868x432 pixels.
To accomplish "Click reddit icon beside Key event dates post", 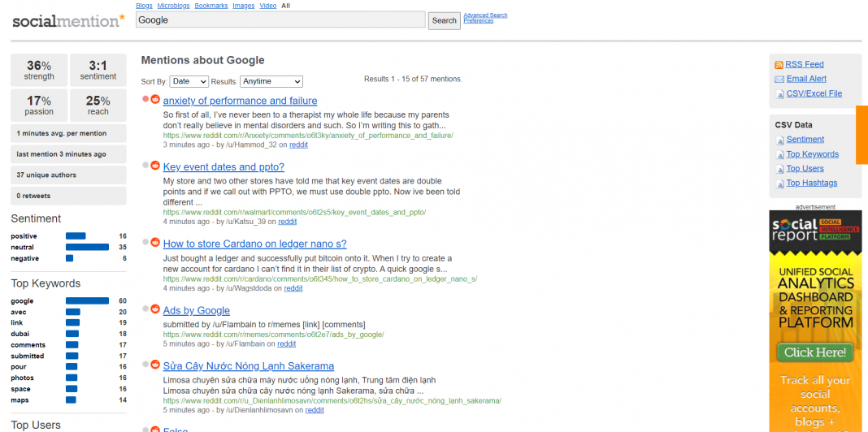I will [155, 165].
